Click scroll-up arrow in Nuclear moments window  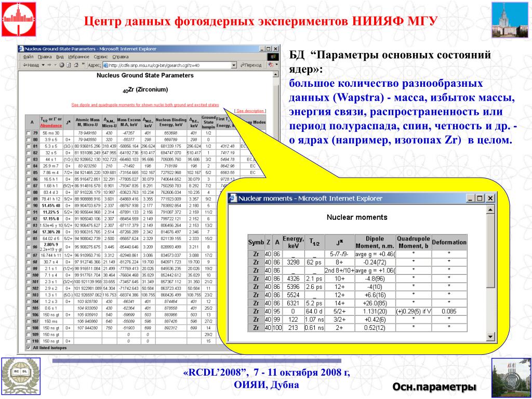(490, 211)
